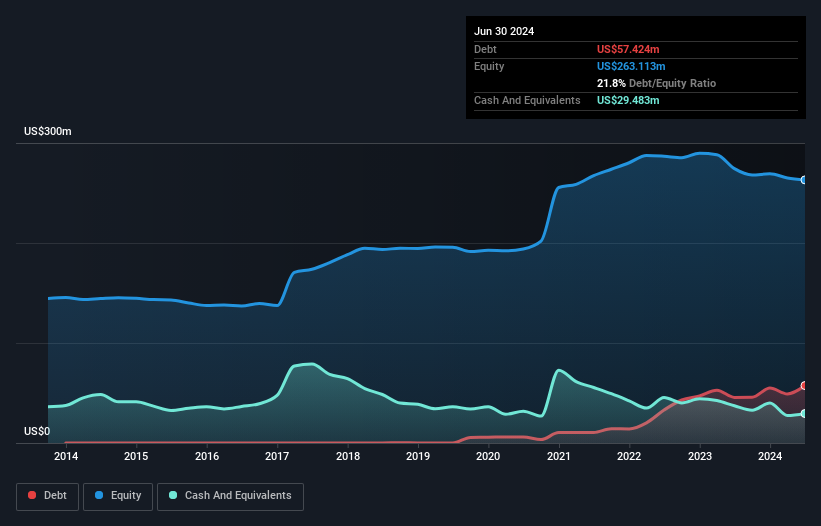821x526 pixels.
Task: Click the 2014 x-axis year label
Action: 66,457
